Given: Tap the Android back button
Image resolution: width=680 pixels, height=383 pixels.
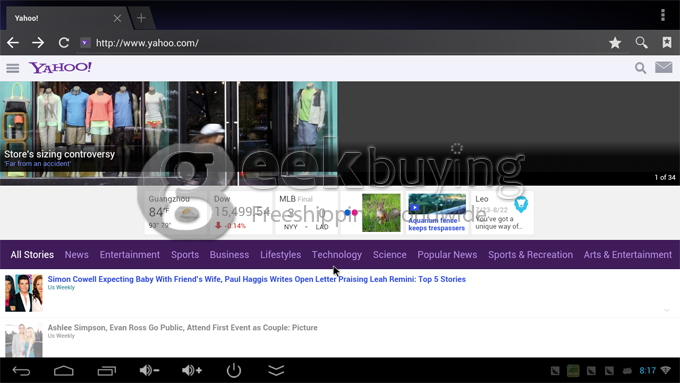Looking at the screenshot, I should pyautogui.click(x=21, y=370).
